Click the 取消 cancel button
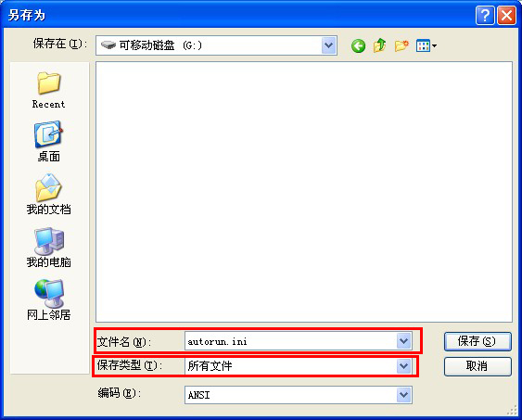This screenshot has width=522, height=420. pyautogui.click(x=477, y=366)
